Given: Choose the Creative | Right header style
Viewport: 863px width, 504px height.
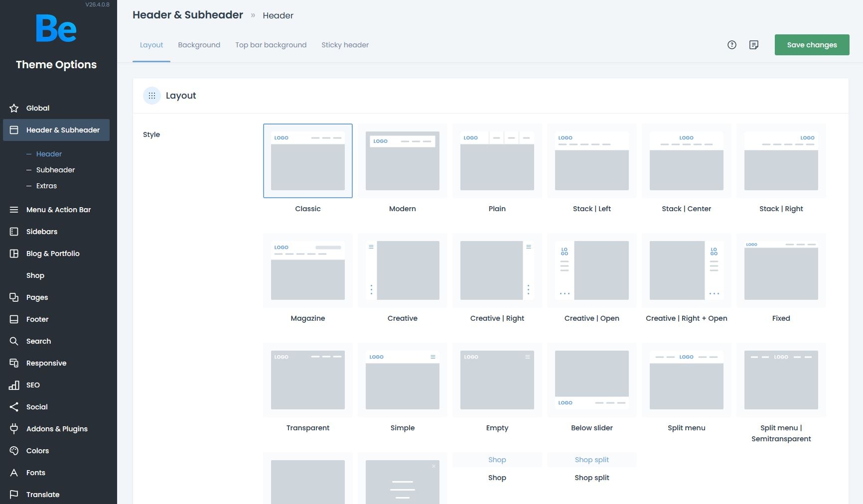Looking at the screenshot, I should [497, 270].
